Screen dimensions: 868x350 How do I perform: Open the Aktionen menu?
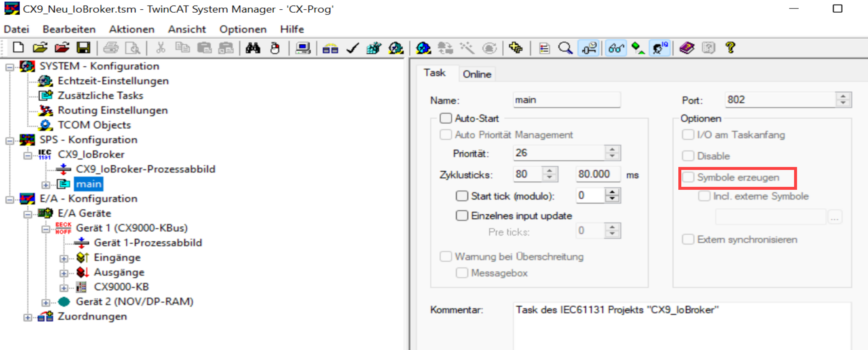pos(131,29)
